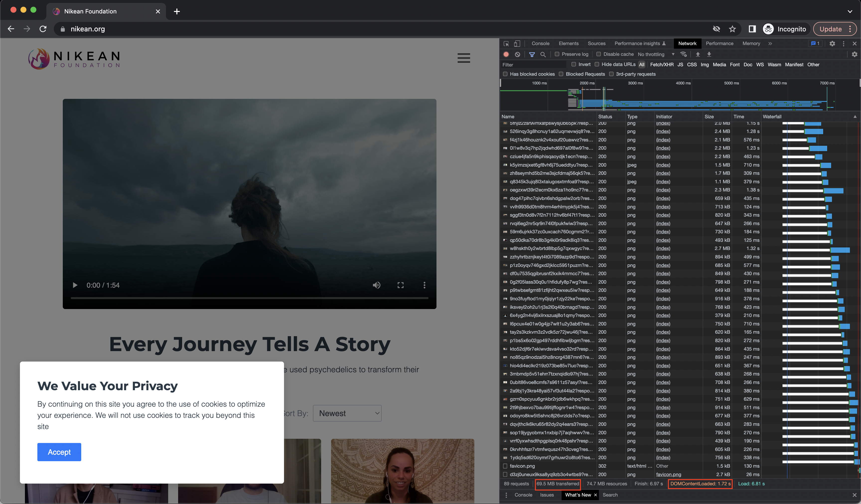The width and height of the screenshot is (861, 504).
Task: Click the video progress bar
Action: click(249, 298)
